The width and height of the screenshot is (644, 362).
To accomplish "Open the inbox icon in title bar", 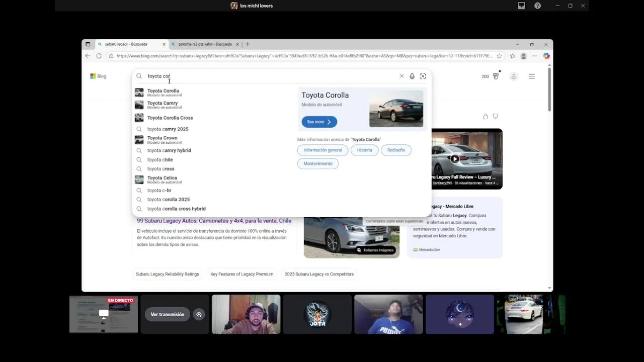I will pos(522,6).
